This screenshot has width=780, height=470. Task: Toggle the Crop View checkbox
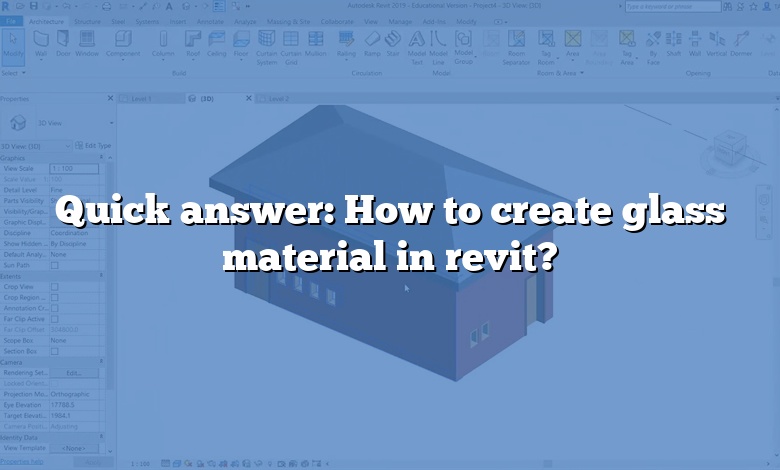tap(55, 286)
